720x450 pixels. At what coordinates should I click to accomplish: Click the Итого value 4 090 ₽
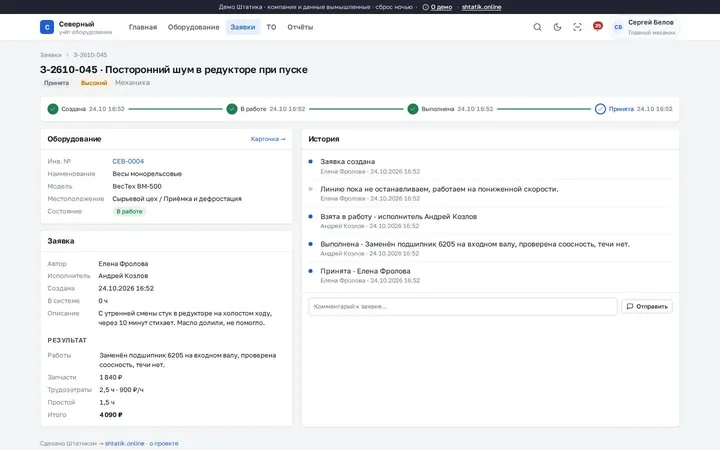click(x=111, y=415)
